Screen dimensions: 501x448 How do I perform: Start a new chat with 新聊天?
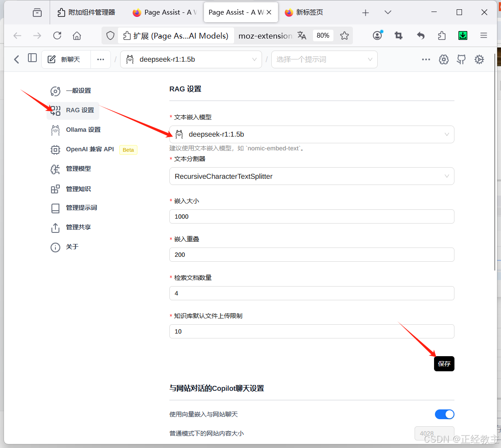point(66,59)
